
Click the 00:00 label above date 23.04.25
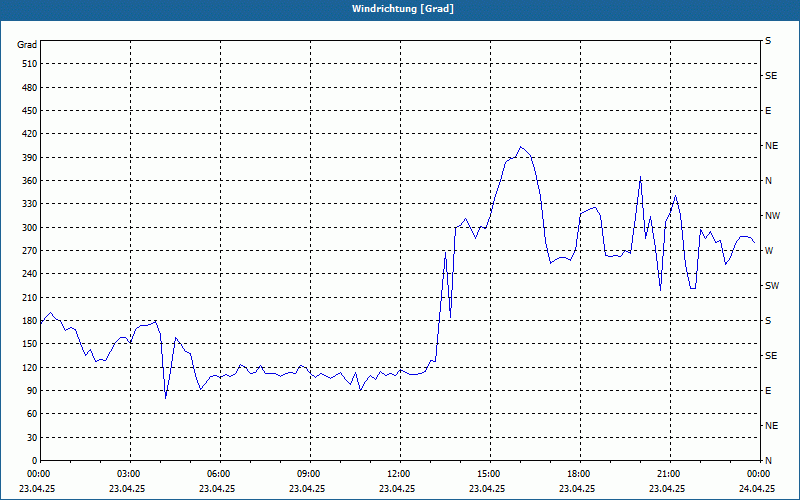37,474
